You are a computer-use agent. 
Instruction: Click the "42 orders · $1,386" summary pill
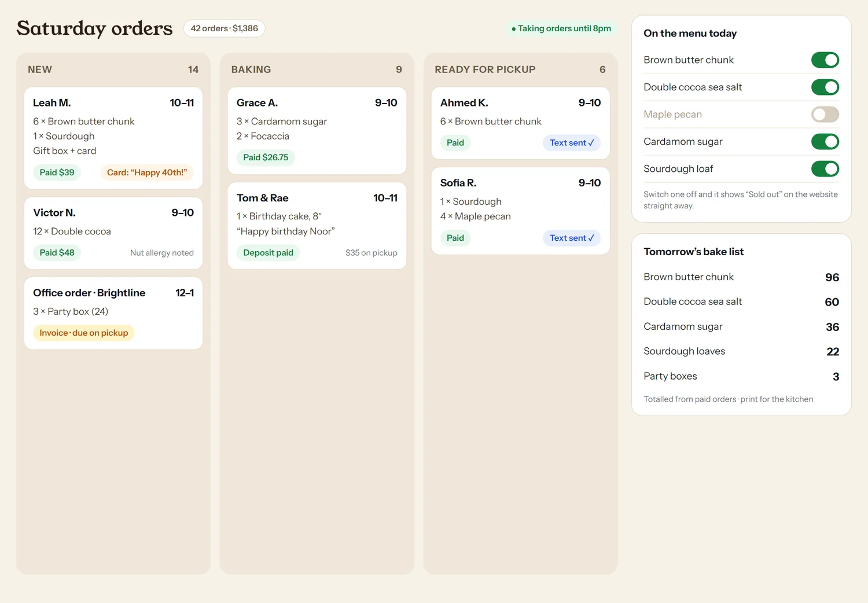tap(225, 28)
